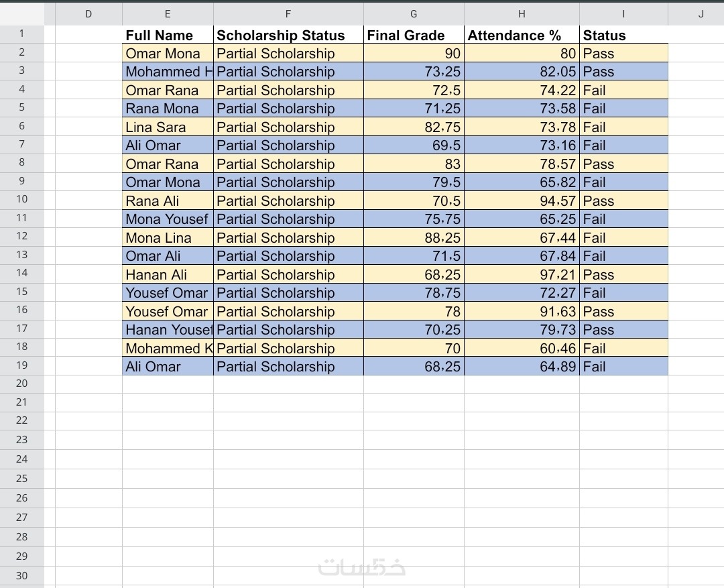Viewport: 724px width, 588px height.
Task: Select row 10 header number
Action: tap(21, 199)
